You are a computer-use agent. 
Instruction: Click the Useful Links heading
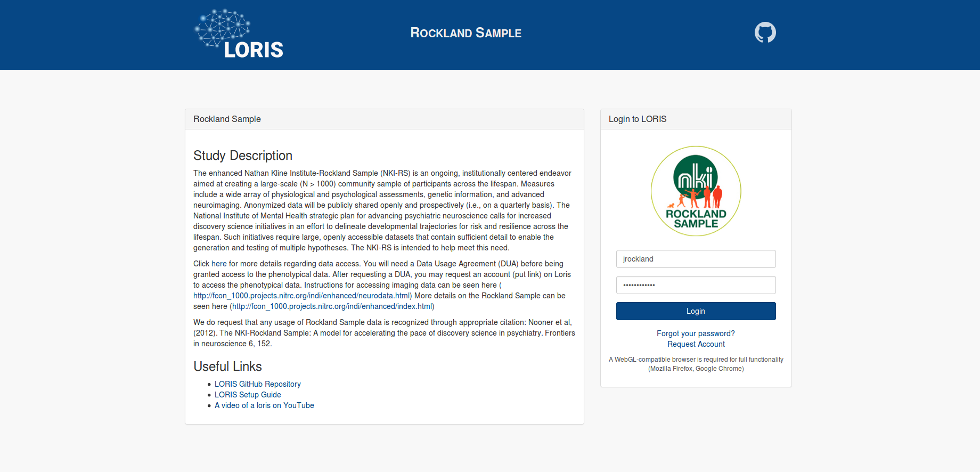coord(227,367)
